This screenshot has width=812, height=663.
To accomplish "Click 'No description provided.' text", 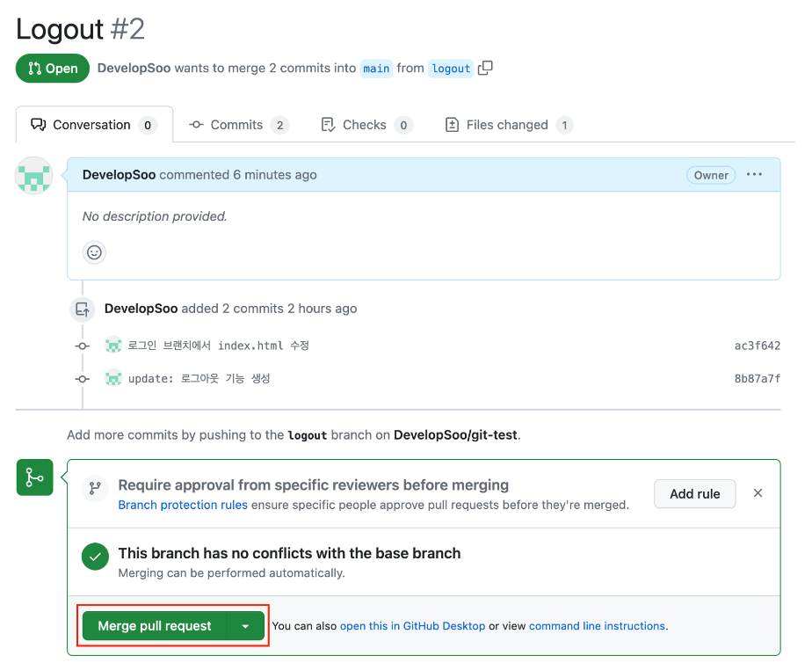I will [x=155, y=216].
